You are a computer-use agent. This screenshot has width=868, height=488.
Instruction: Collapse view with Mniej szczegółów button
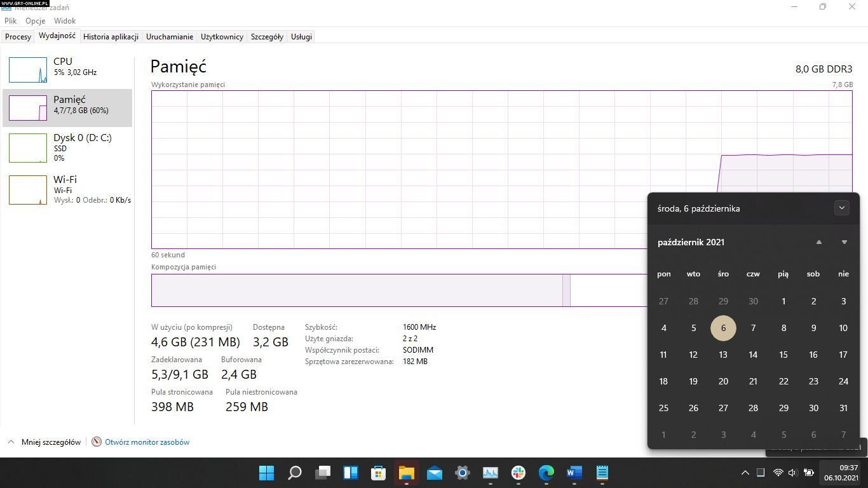click(x=44, y=442)
